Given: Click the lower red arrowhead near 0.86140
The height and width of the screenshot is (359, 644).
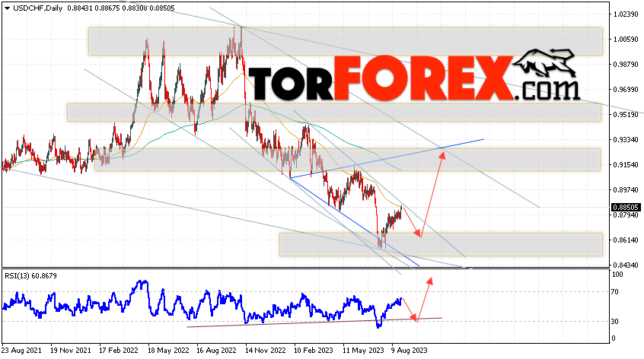Looking at the screenshot, I should (x=418, y=234).
